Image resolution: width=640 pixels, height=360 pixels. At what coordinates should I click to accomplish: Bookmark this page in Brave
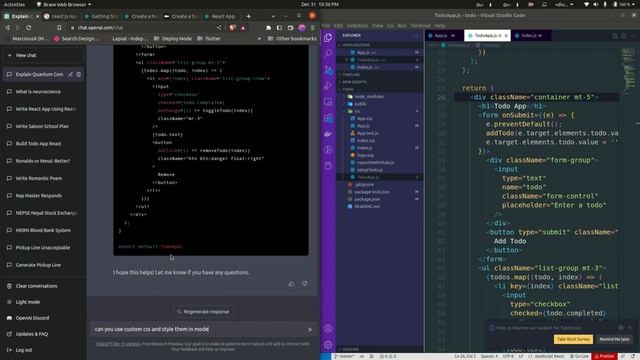[x=59, y=27]
